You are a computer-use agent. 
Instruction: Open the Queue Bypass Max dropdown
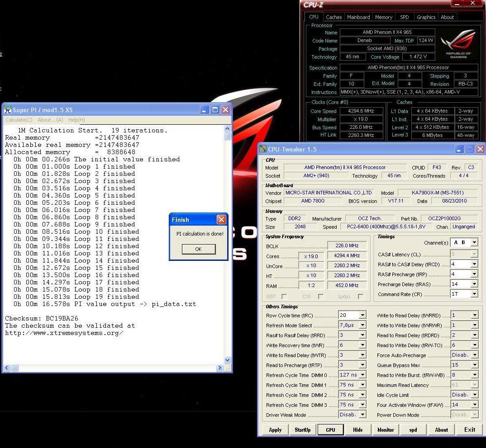tap(475, 365)
